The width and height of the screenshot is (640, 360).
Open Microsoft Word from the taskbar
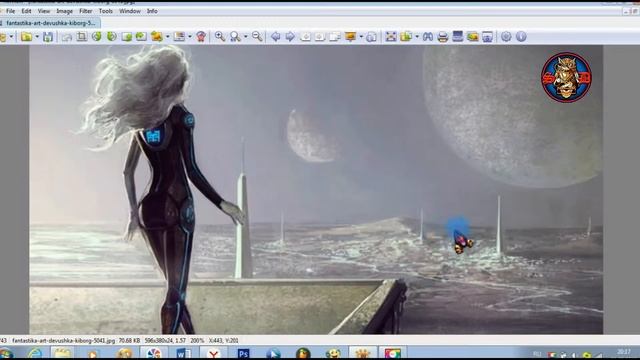183,353
